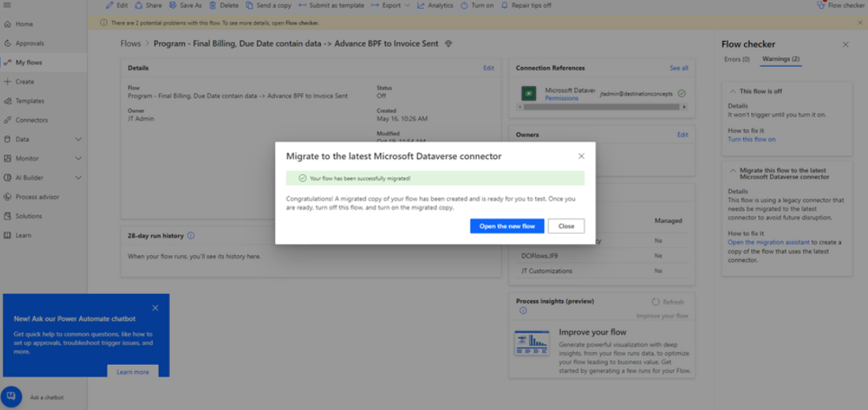Click Send a copy in toolbar
This screenshot has height=410, width=868.
tap(269, 6)
